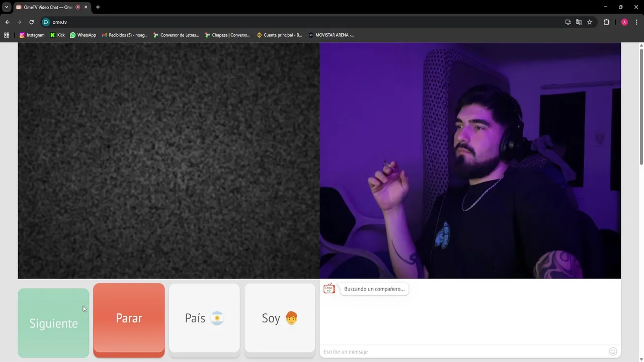Open the Instagram bookmark

(32, 35)
